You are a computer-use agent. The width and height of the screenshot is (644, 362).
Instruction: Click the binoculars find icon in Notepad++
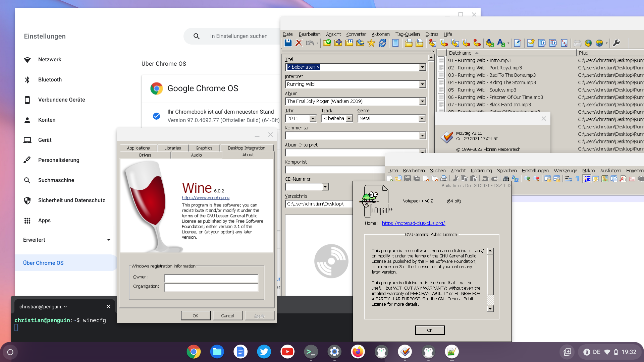point(506,179)
